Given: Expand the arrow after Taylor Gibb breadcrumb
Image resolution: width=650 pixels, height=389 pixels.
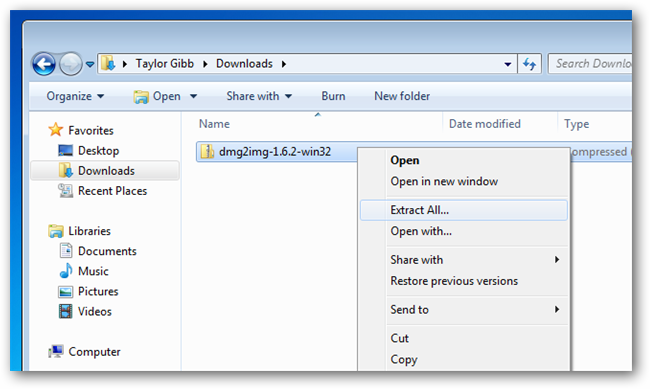Looking at the screenshot, I should (x=205, y=64).
